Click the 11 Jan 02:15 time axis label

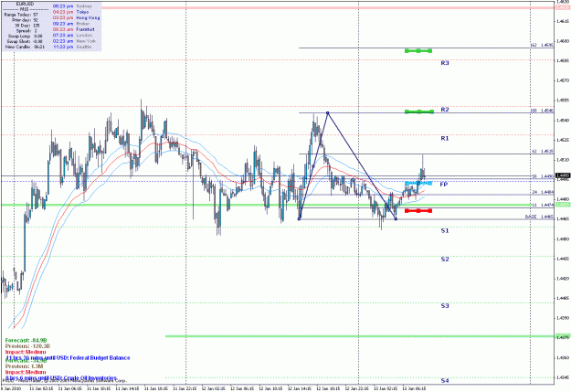click(43, 388)
